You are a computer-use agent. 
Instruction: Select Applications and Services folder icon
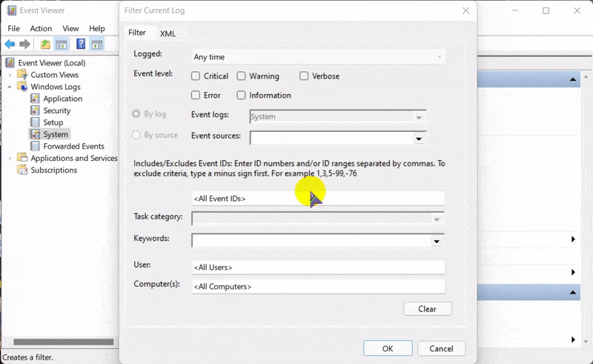22,158
